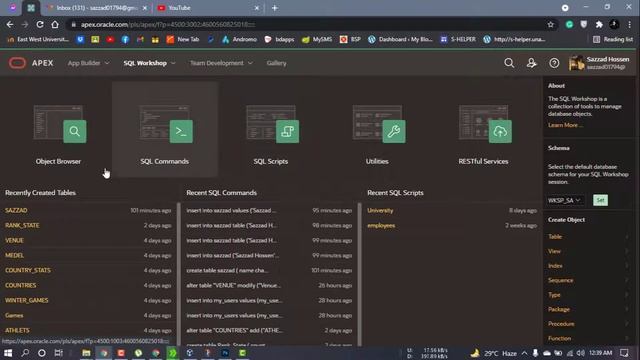Image resolution: width=640 pixels, height=360 pixels.
Task: Open File Explorer from taskbar
Action: [86, 353]
